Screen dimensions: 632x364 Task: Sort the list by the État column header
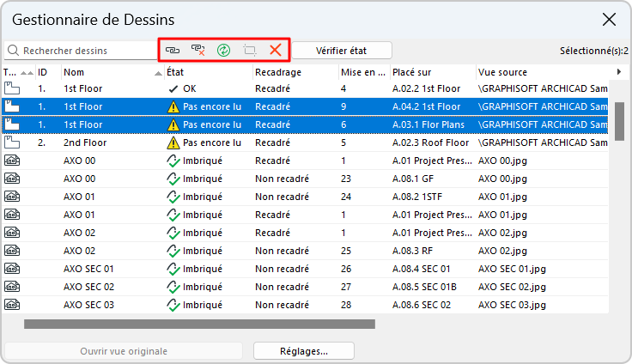click(206, 72)
